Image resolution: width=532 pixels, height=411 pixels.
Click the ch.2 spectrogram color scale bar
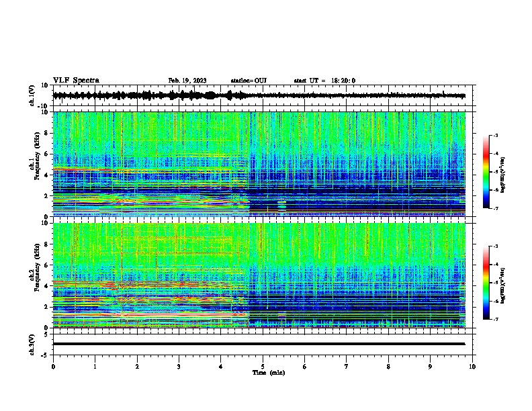[486, 283]
